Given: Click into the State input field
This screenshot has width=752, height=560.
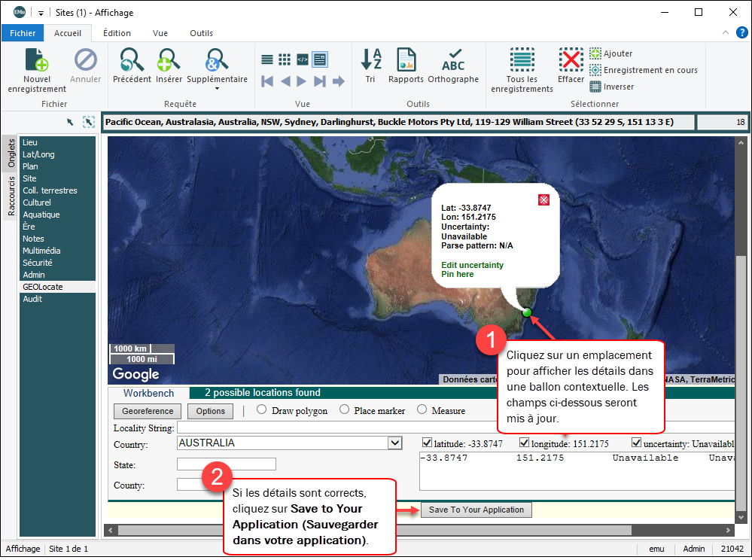Looking at the screenshot, I should (227, 464).
